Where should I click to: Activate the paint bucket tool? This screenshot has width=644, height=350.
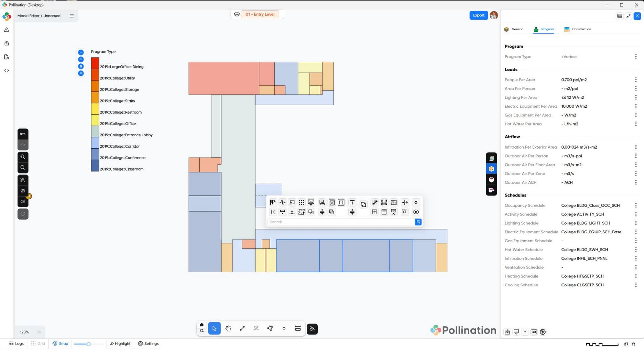312,329
